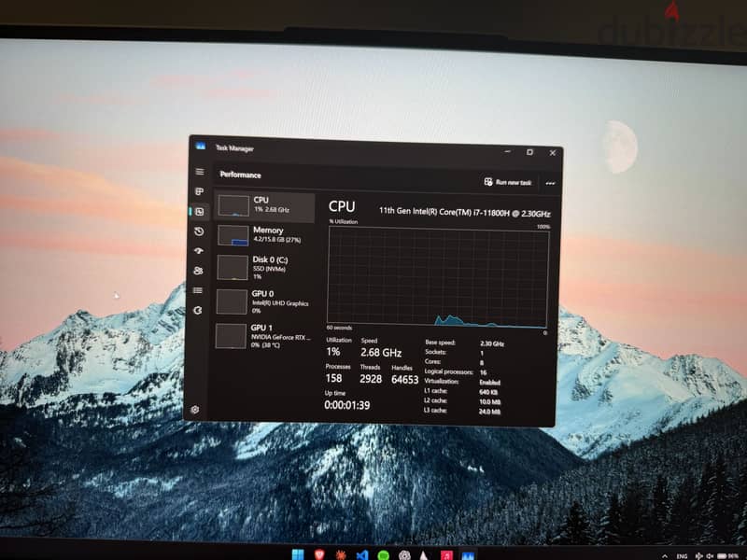Click the Disk 0 mini graph thumbnail
Viewport: 747px width, 560px height.
tap(233, 267)
